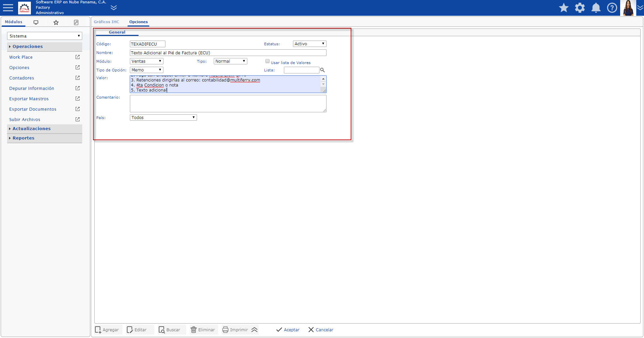Open the Estatus dropdown

coord(309,44)
